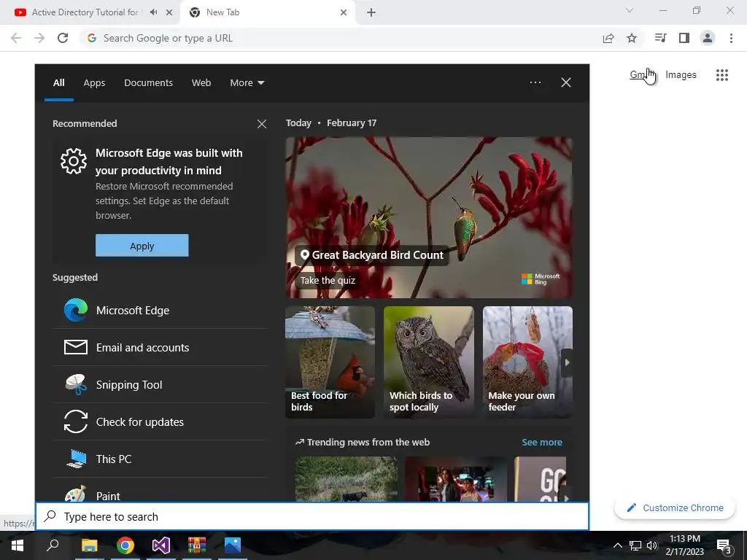
Task: Open a new tab with the plus button
Action: click(371, 12)
